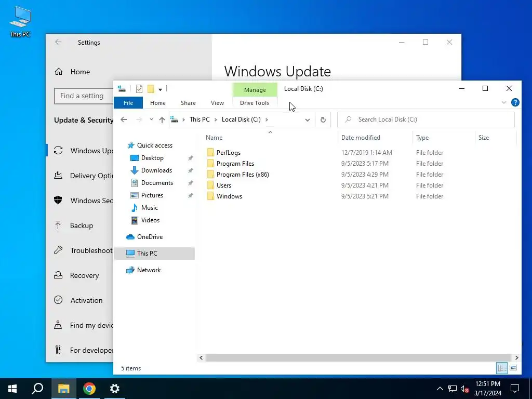Viewport: 532px width, 399px height.
Task: Open the address bar history dropdown
Action: [x=308, y=119]
